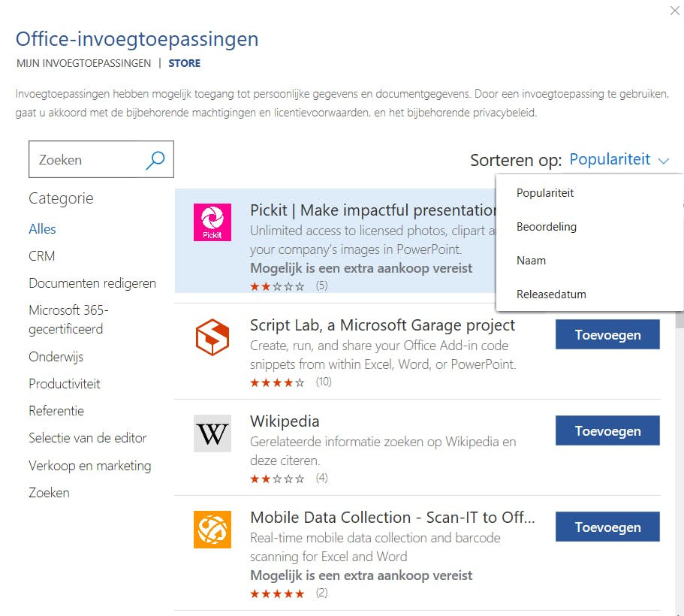Screen dimensions: 684x616
Task: Click the Wikipedia W logo
Action: [212, 433]
